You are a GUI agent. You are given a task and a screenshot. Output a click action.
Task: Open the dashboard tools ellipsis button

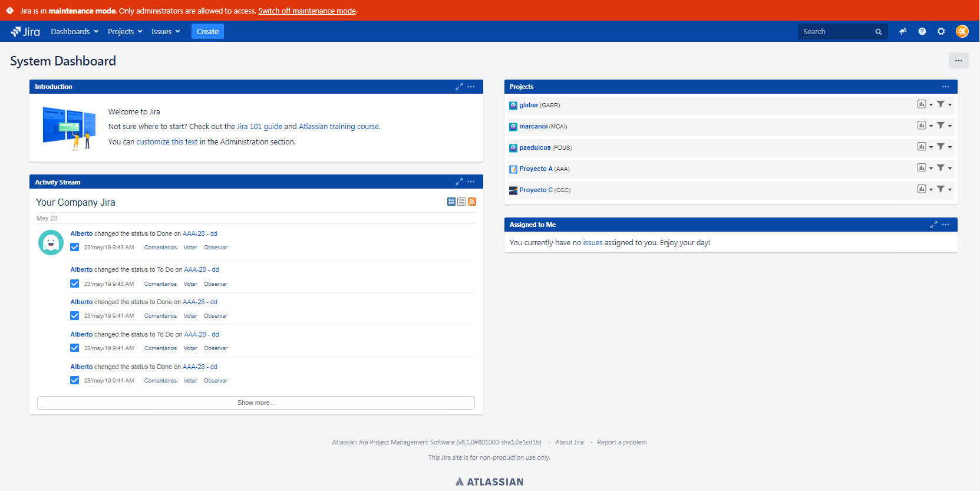[x=959, y=61]
